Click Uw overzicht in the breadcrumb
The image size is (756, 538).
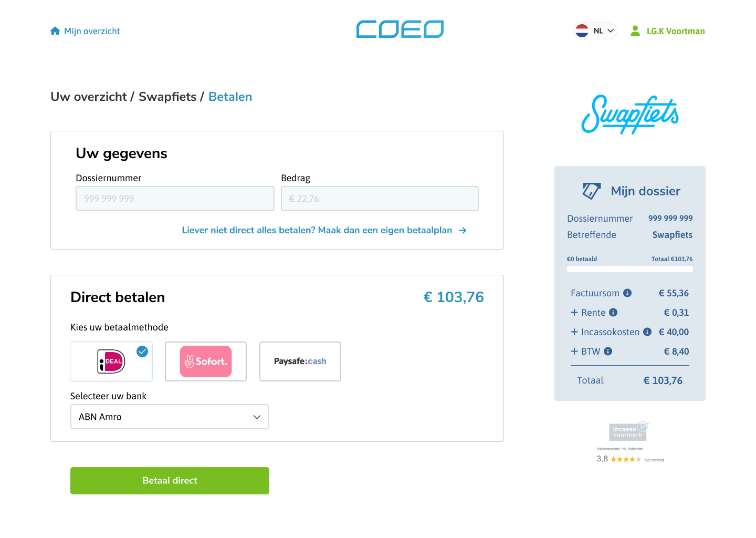coord(89,97)
